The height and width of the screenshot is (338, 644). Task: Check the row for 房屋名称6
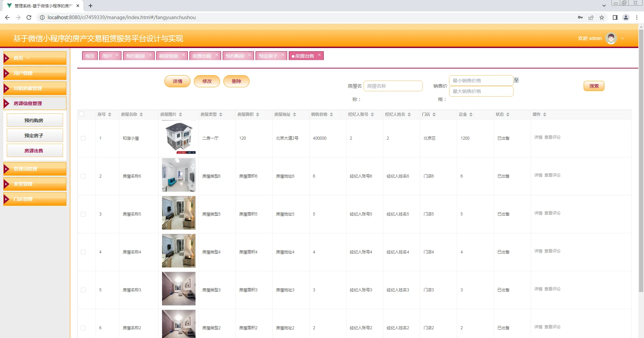(84, 176)
